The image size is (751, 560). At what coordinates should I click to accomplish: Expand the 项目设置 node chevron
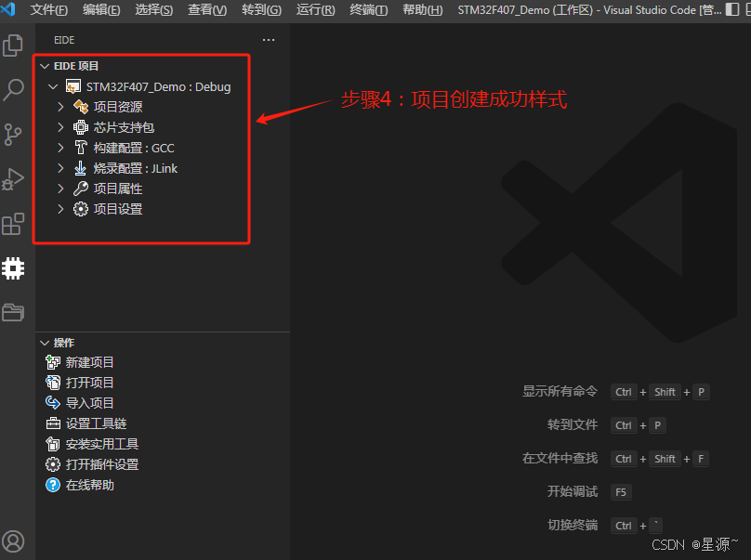pos(60,209)
